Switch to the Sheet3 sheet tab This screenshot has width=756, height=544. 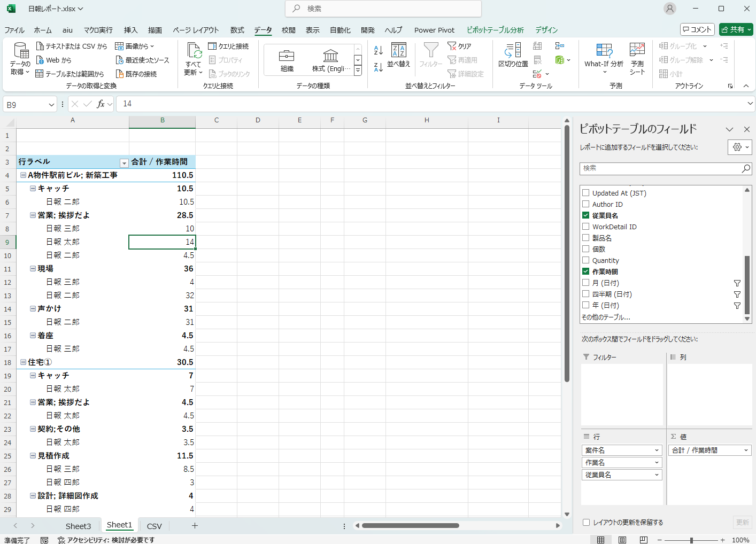[78, 526]
